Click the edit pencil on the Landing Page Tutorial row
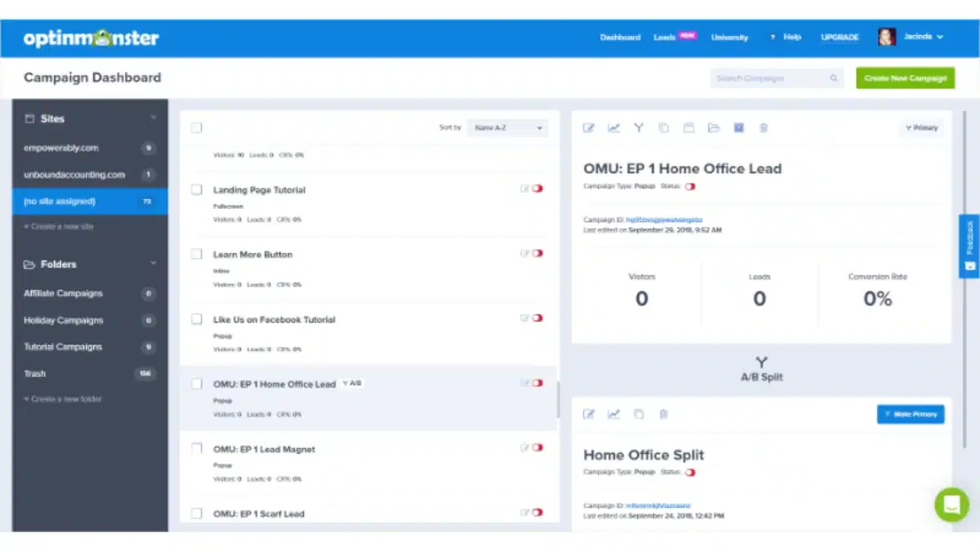Screen dimensions: 980x551 tap(525, 189)
